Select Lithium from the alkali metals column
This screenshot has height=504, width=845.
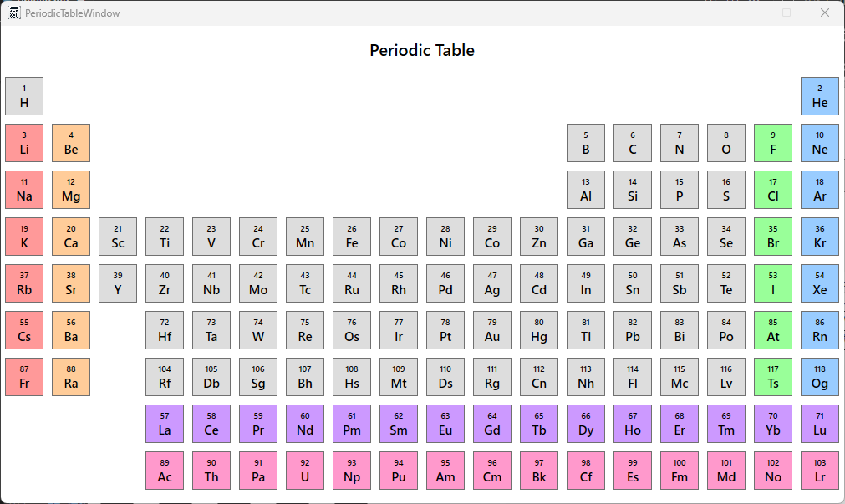pyautogui.click(x=24, y=143)
